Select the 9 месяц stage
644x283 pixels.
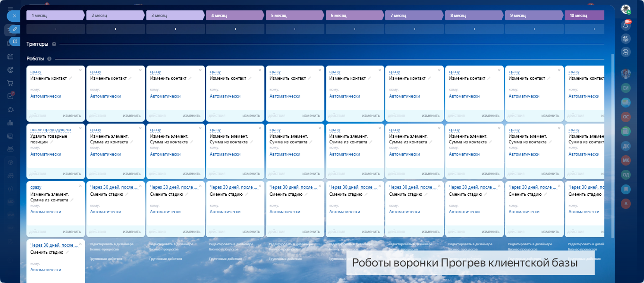tap(534, 16)
